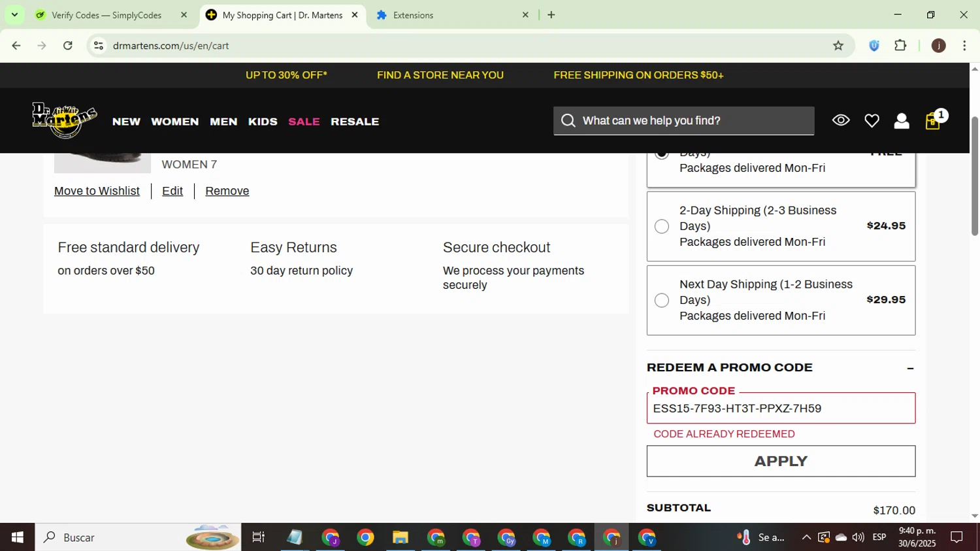Image resolution: width=980 pixels, height=551 pixels.
Task: Click the address bar URL
Action: pos(171,46)
